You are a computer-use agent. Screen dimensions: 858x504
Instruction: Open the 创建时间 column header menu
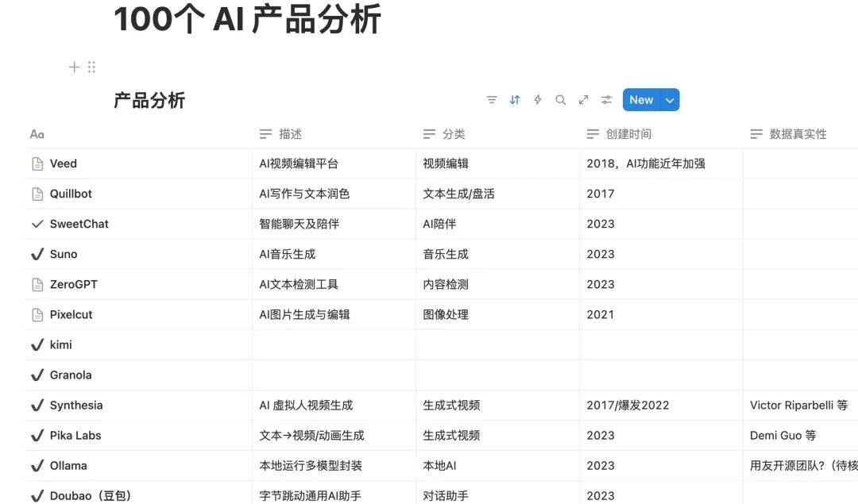pyautogui.click(x=628, y=134)
